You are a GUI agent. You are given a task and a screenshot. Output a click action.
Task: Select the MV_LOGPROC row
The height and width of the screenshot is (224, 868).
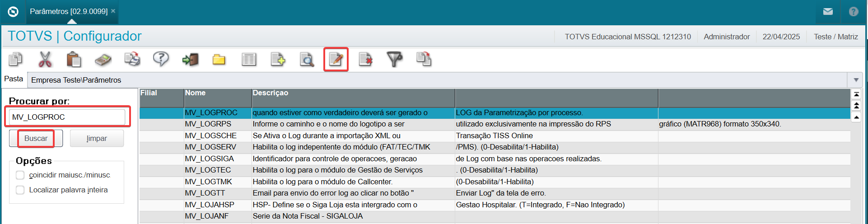tap(495, 112)
